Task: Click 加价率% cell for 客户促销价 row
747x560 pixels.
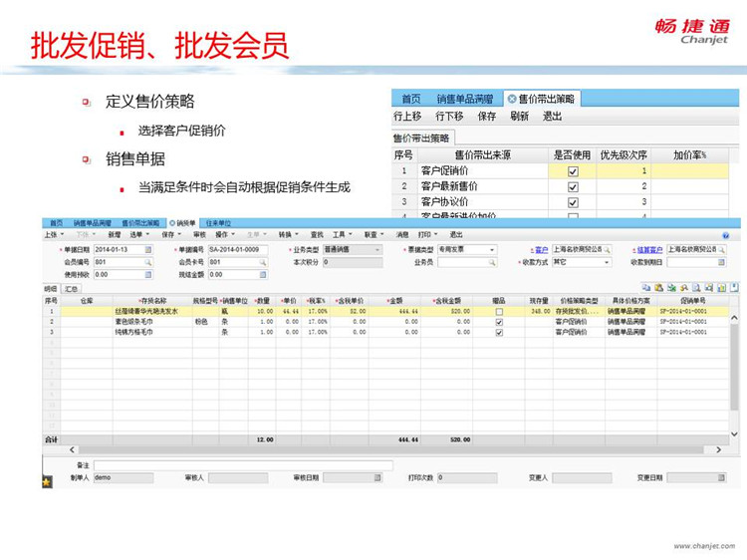Action: [690, 171]
